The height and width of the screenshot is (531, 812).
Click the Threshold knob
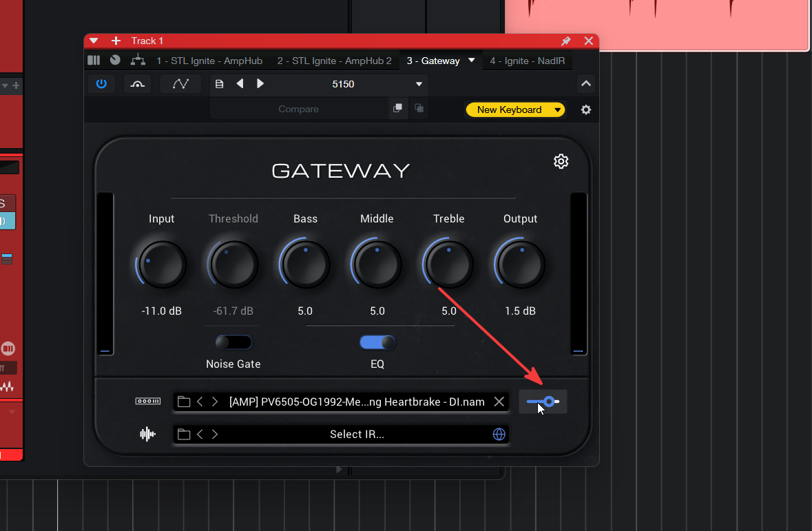(x=233, y=264)
